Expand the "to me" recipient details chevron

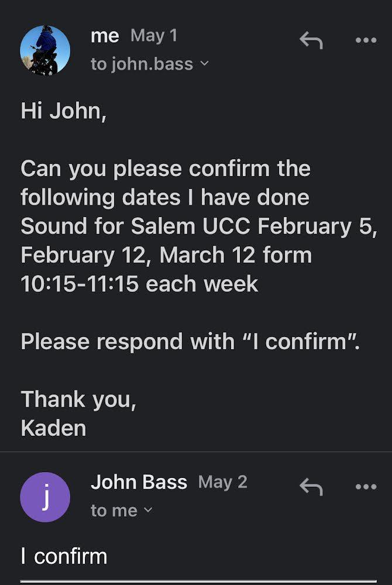[147, 510]
